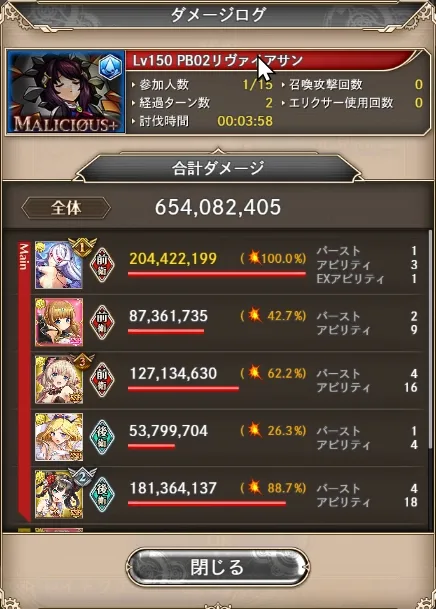Click the 閉じる close button
Viewport: 436px width, 609px height.
[218, 567]
